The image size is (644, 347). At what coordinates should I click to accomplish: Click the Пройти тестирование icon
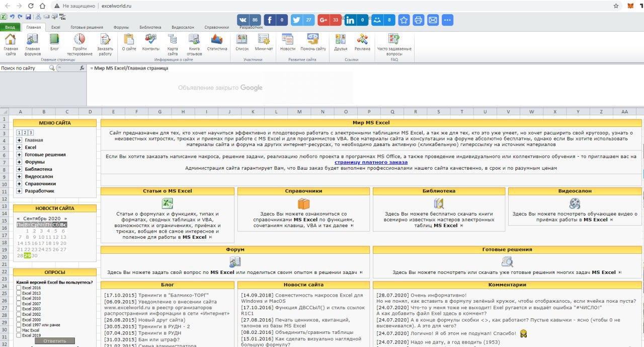click(x=79, y=40)
